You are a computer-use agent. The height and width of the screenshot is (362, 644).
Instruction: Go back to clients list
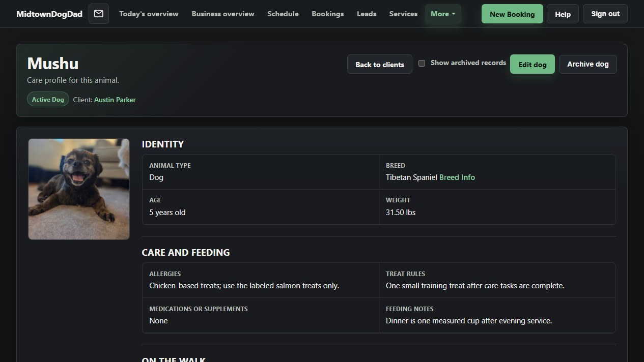380,65
